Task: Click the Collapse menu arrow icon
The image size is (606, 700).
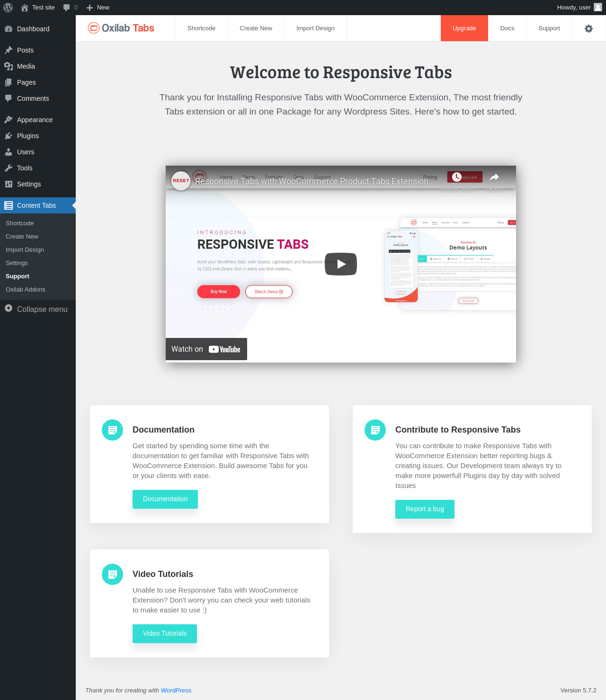Action: [9, 308]
